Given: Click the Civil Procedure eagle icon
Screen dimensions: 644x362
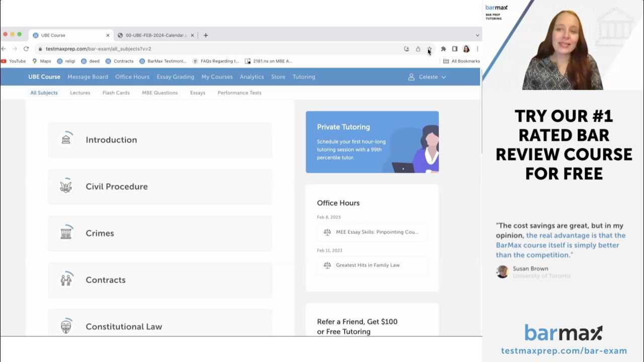Looking at the screenshot, I should pyautogui.click(x=66, y=187).
